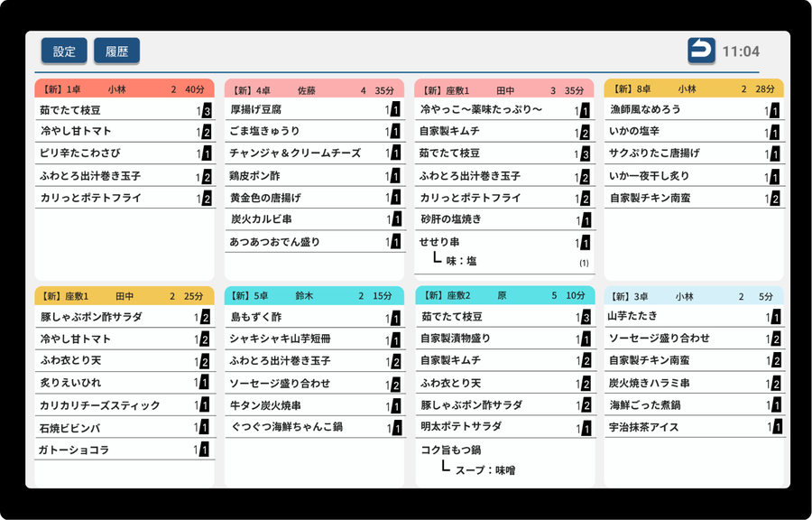This screenshot has height=520, width=812.
Task: Tap あつあつおでん盛り row
Action: point(314,242)
